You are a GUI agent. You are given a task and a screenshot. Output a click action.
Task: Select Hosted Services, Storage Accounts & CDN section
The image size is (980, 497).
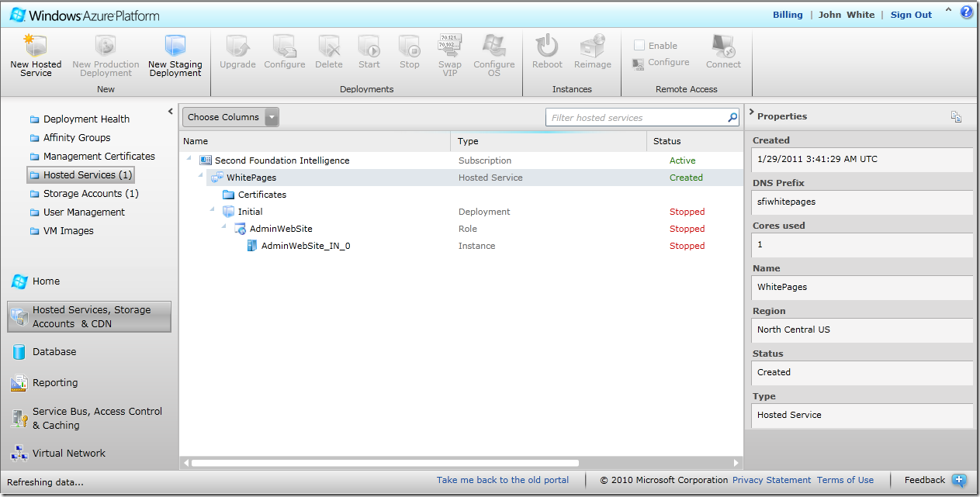89,316
